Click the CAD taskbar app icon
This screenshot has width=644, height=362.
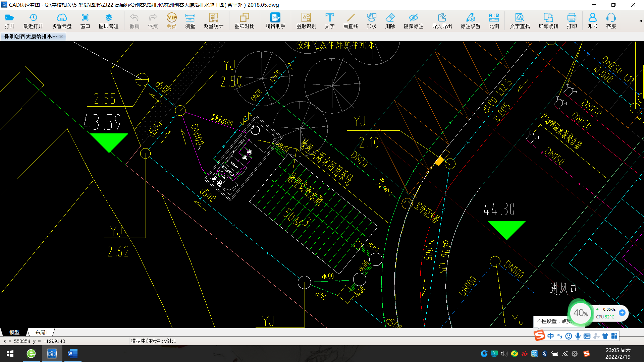tap(52, 354)
